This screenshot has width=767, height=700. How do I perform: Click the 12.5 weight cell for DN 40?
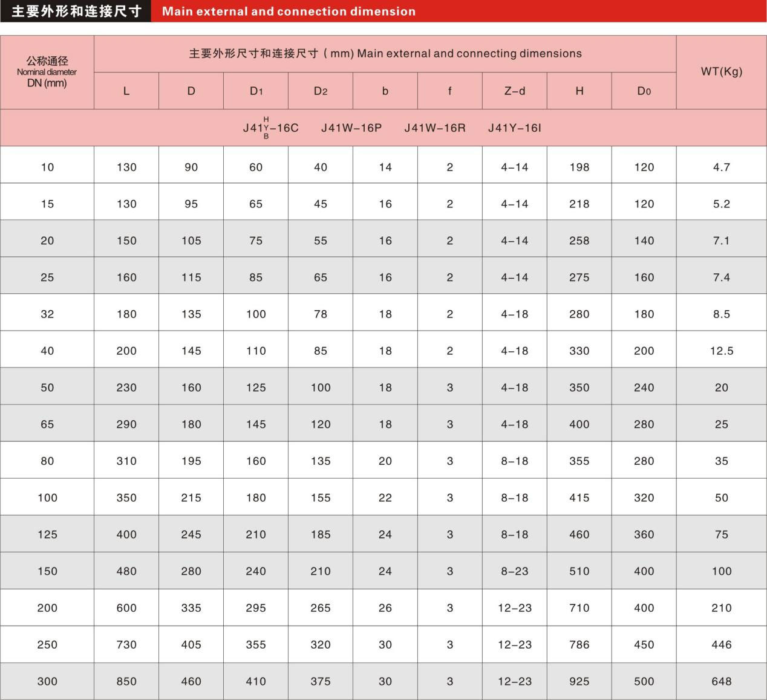click(x=721, y=351)
